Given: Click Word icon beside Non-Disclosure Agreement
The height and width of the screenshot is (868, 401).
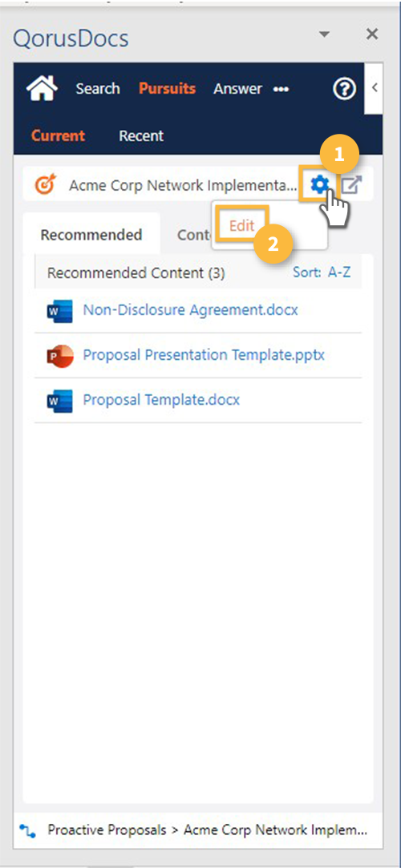Looking at the screenshot, I should (60, 310).
